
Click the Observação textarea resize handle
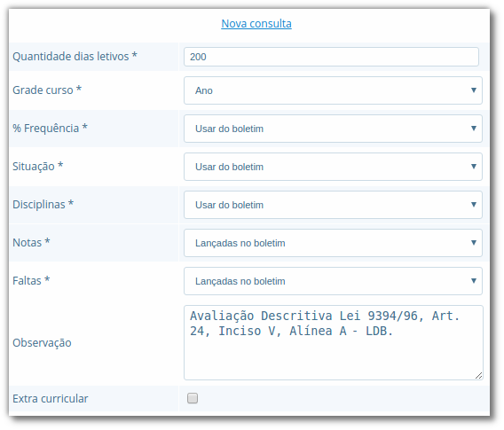(x=478, y=376)
